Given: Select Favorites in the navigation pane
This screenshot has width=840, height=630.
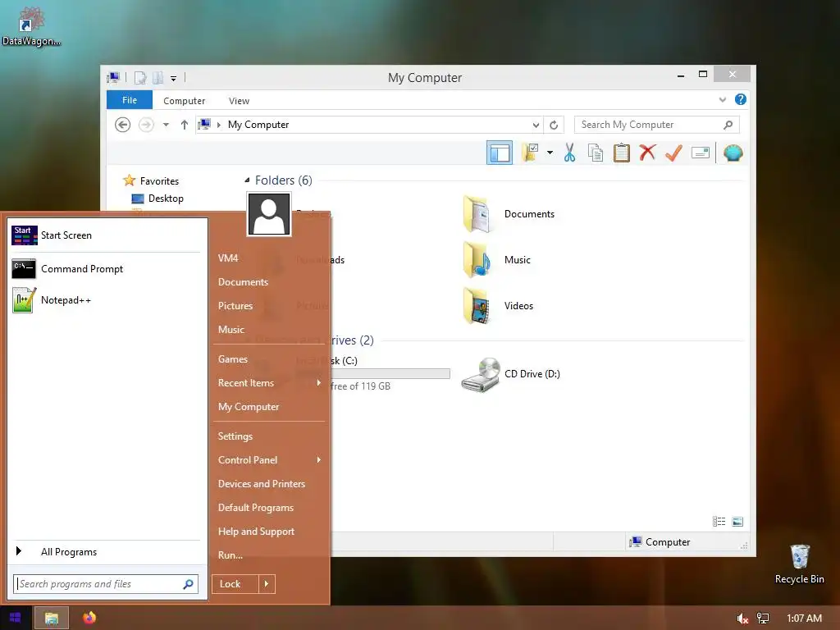Looking at the screenshot, I should [x=151, y=181].
